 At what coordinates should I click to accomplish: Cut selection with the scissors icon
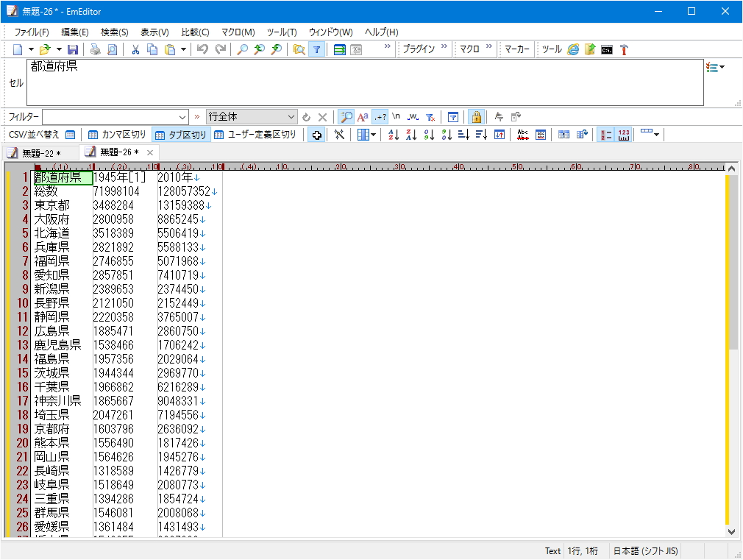click(x=135, y=49)
